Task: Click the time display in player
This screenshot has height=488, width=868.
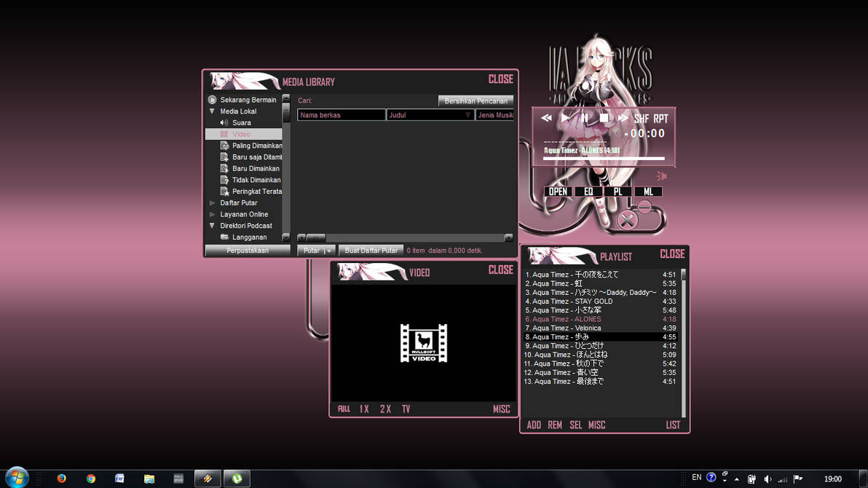Action: pos(645,133)
